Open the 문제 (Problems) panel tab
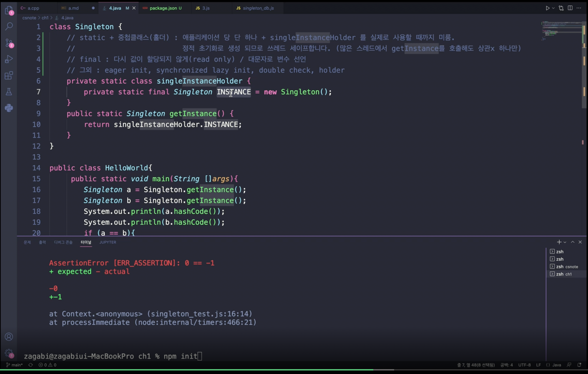Screen dimensions: 588x374 27,242
